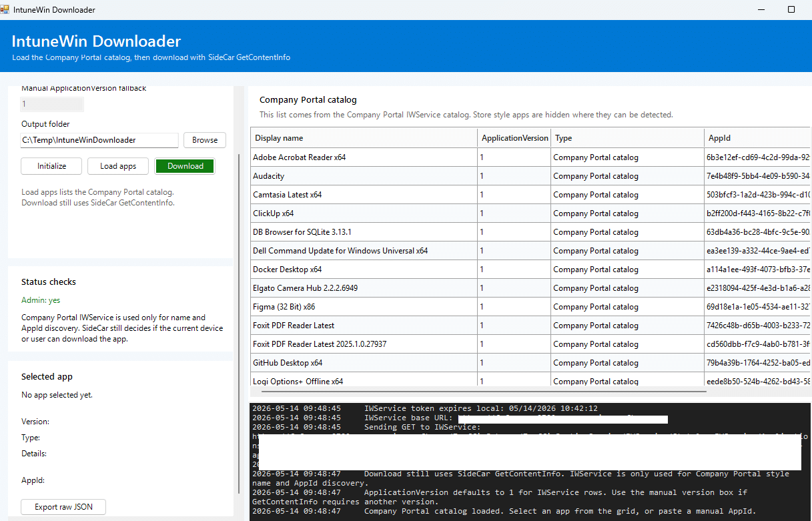812x521 pixels.
Task: Select Dell Command Update for Windows Universal x64
Action: tap(531, 251)
